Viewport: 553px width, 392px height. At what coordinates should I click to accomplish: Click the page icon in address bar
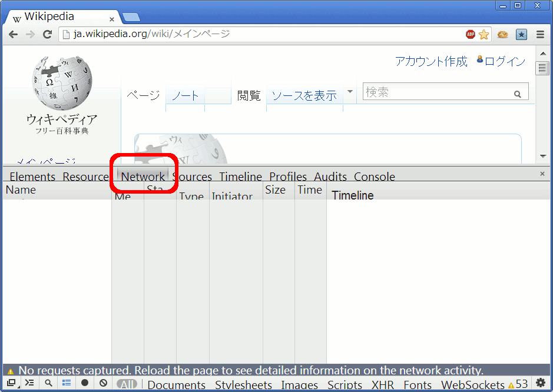pos(65,34)
